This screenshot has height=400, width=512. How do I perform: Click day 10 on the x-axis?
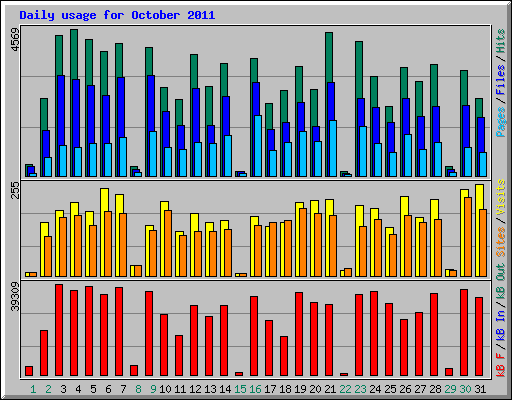165,389
